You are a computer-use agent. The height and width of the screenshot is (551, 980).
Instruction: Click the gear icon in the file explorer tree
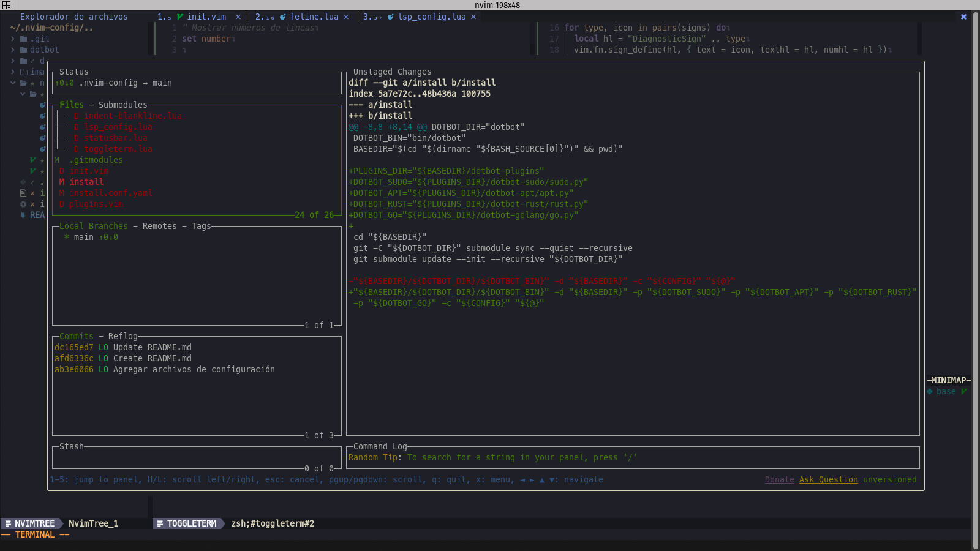pos(23,204)
